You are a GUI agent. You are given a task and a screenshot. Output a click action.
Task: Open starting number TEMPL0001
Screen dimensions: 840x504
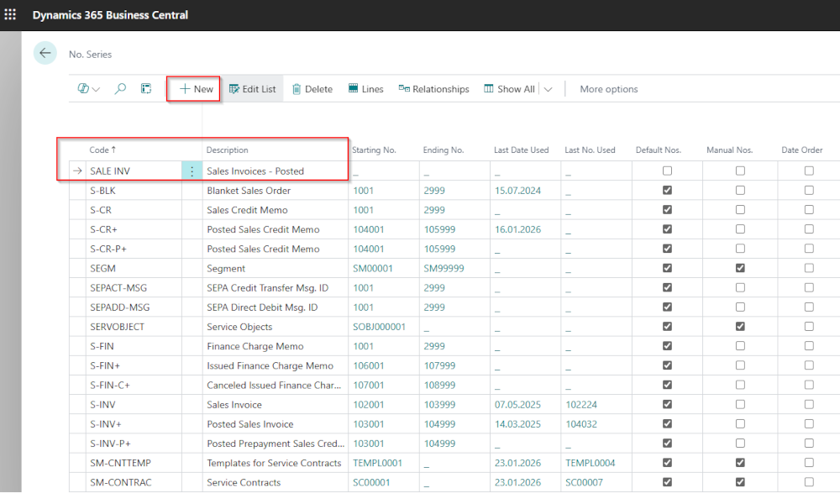(x=378, y=463)
